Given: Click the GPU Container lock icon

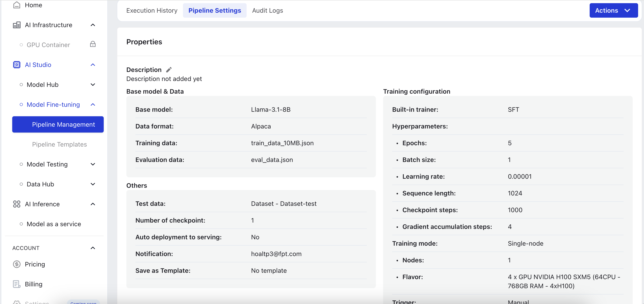Looking at the screenshot, I should pyautogui.click(x=93, y=44).
